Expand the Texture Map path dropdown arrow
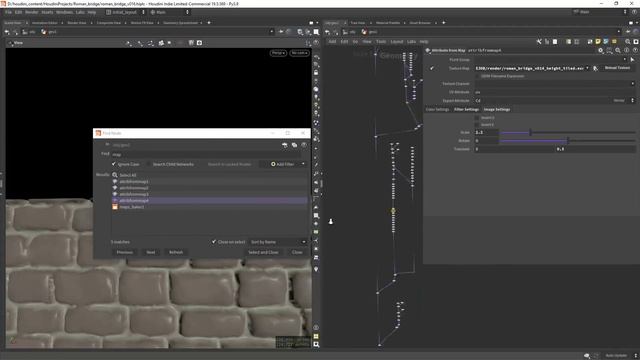Viewport: 640px width, 360px height. pyautogui.click(x=587, y=68)
